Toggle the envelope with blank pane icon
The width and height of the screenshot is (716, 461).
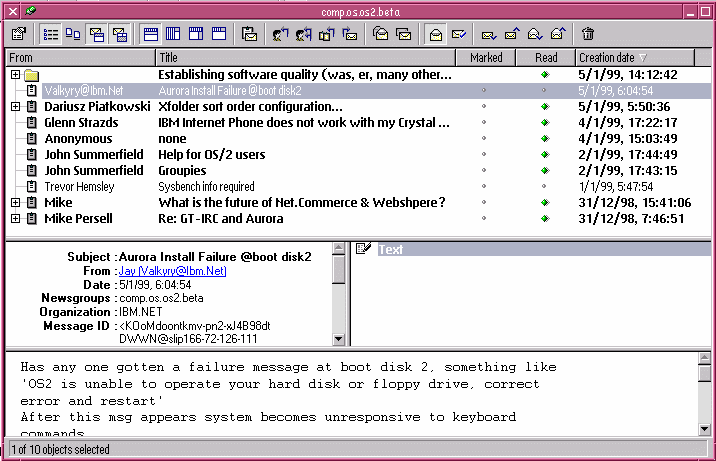tap(96, 34)
